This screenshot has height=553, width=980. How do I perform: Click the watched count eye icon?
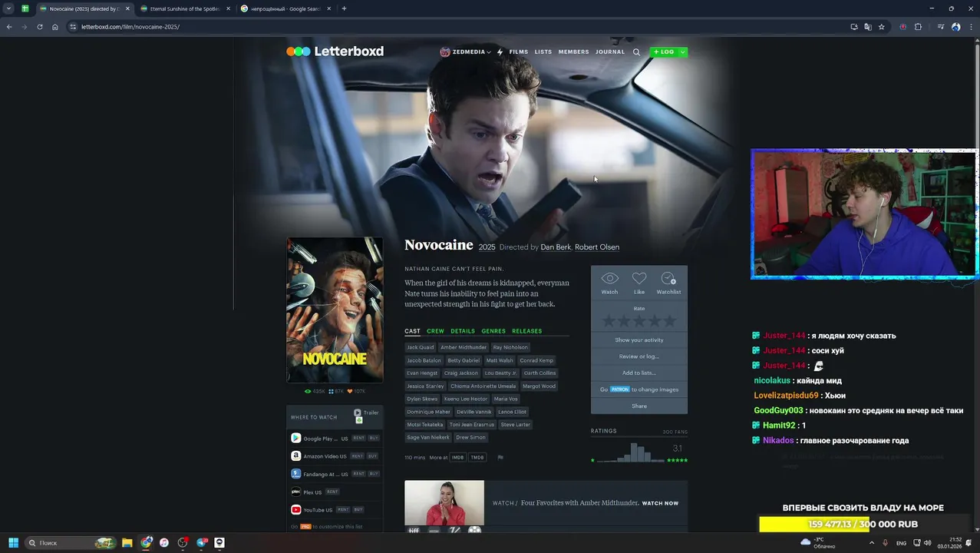[308, 392]
